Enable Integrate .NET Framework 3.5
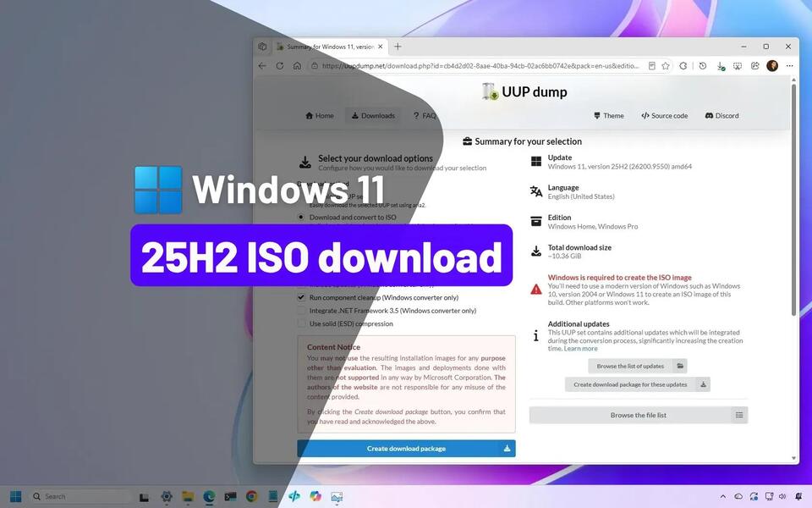This screenshot has width=812, height=508. coord(301,311)
